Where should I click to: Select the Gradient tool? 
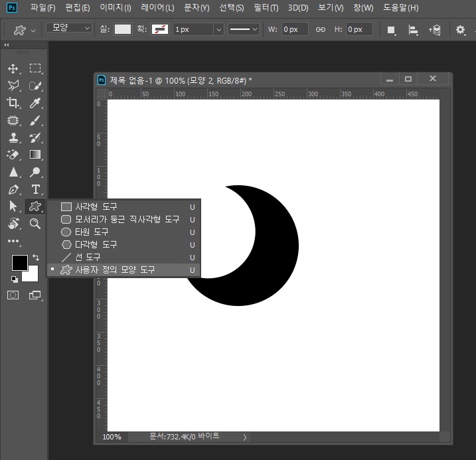pyautogui.click(x=35, y=155)
